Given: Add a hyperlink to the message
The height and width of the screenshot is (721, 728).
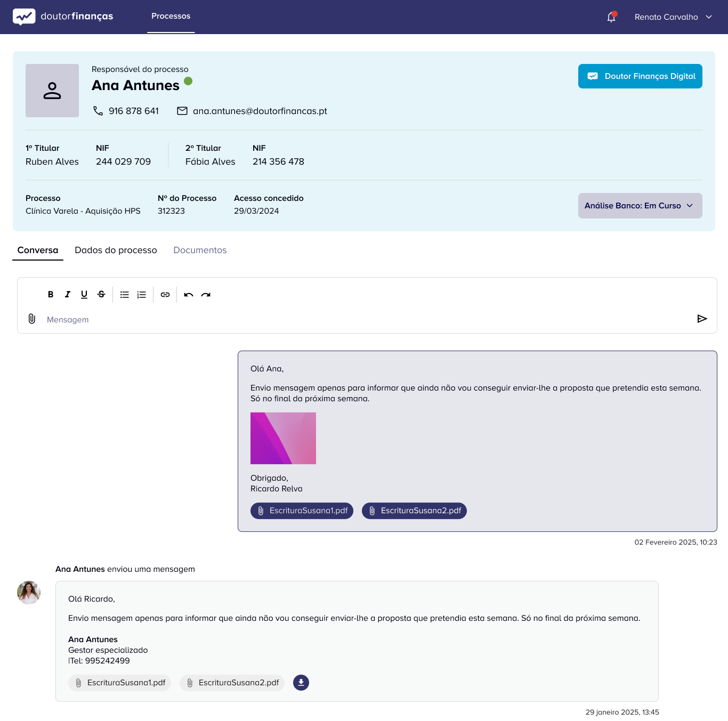Looking at the screenshot, I should click(x=165, y=294).
